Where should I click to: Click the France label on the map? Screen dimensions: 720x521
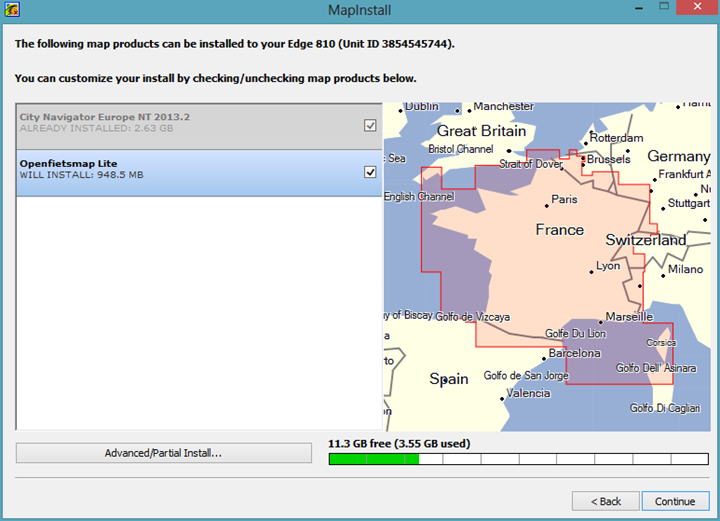560,230
